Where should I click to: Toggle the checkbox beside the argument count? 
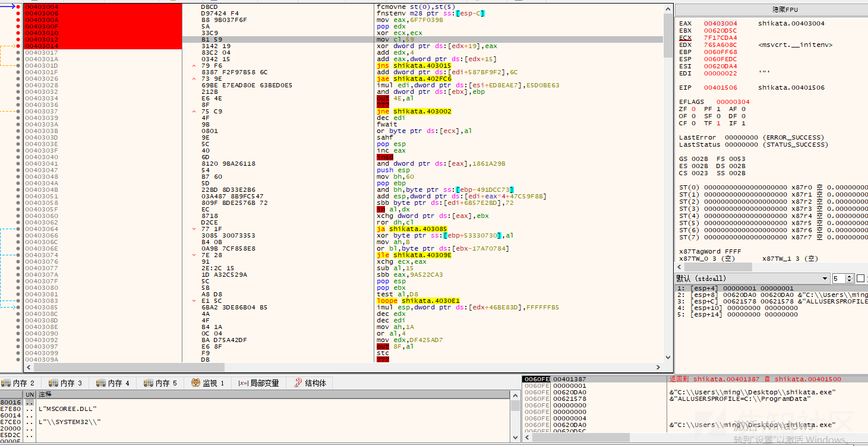point(860,279)
